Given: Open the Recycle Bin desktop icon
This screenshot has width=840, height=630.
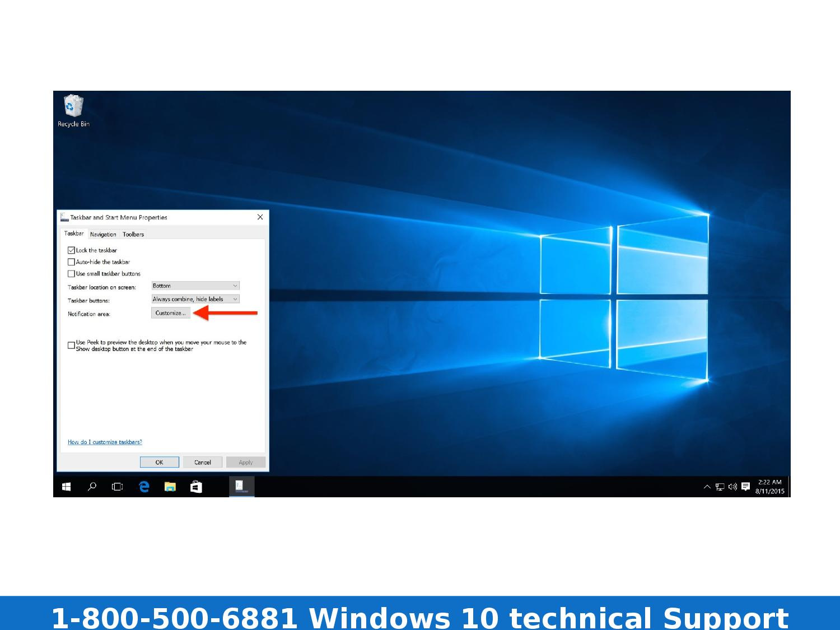Looking at the screenshot, I should tap(73, 110).
